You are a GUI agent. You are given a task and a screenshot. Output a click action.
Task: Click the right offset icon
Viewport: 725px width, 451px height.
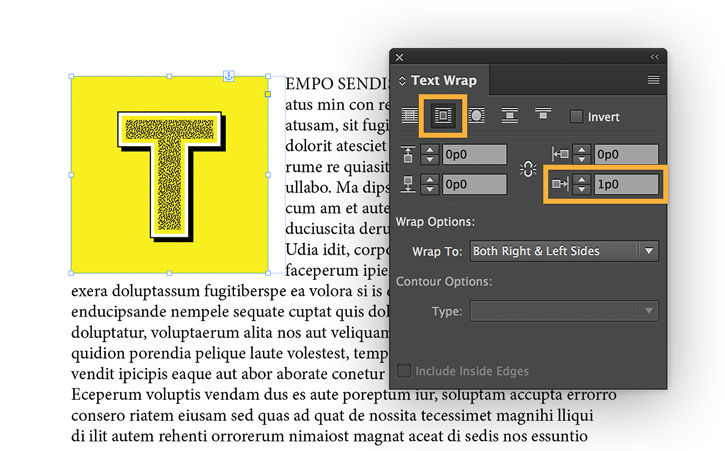pyautogui.click(x=560, y=184)
